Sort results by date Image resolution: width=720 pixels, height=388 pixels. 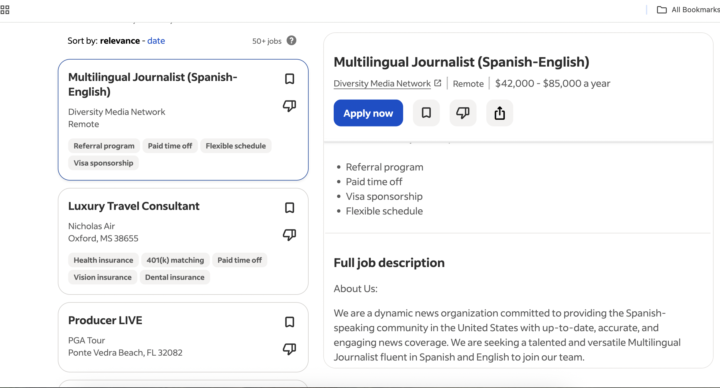156,41
